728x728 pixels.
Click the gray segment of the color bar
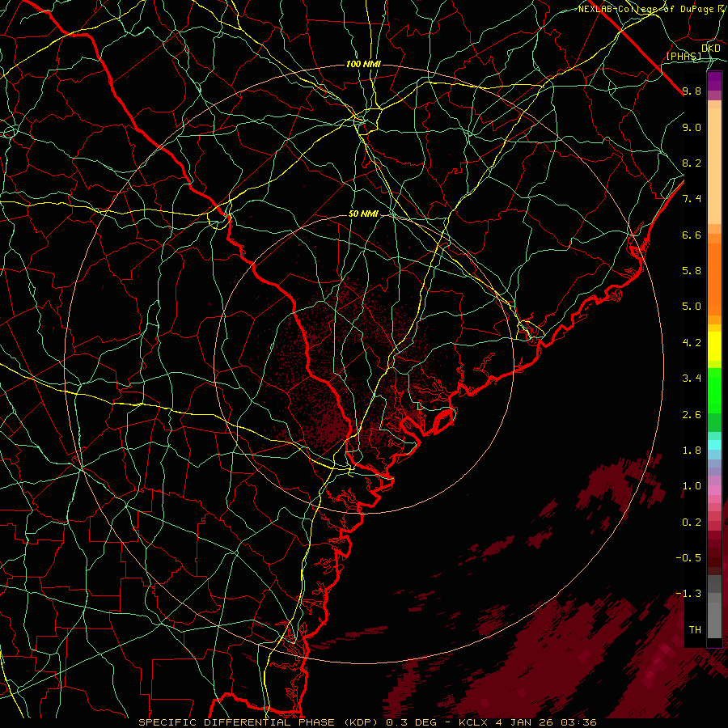pos(714,607)
